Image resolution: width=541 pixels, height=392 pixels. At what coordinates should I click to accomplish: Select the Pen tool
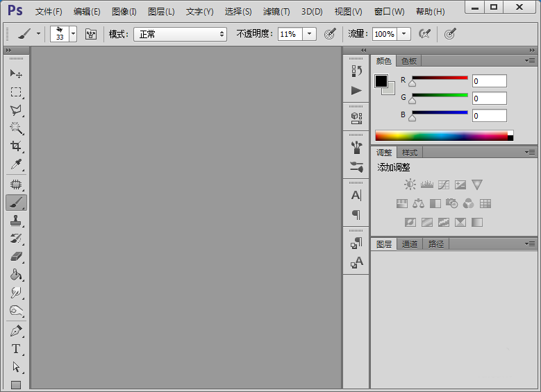(16, 331)
